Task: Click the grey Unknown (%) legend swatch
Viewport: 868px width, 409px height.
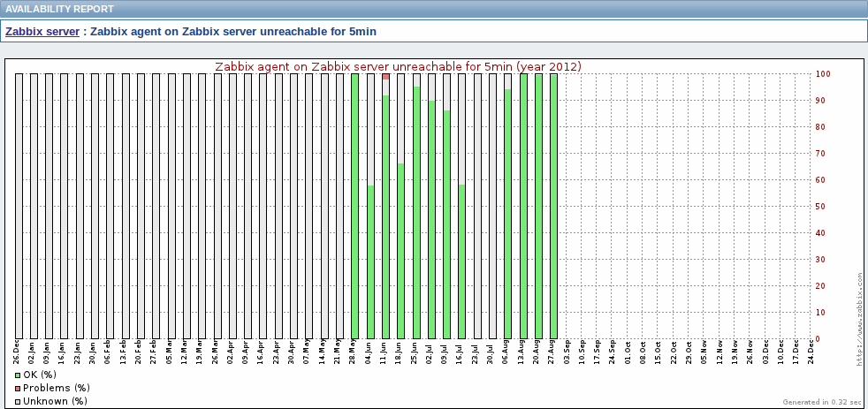Action: coord(17,401)
